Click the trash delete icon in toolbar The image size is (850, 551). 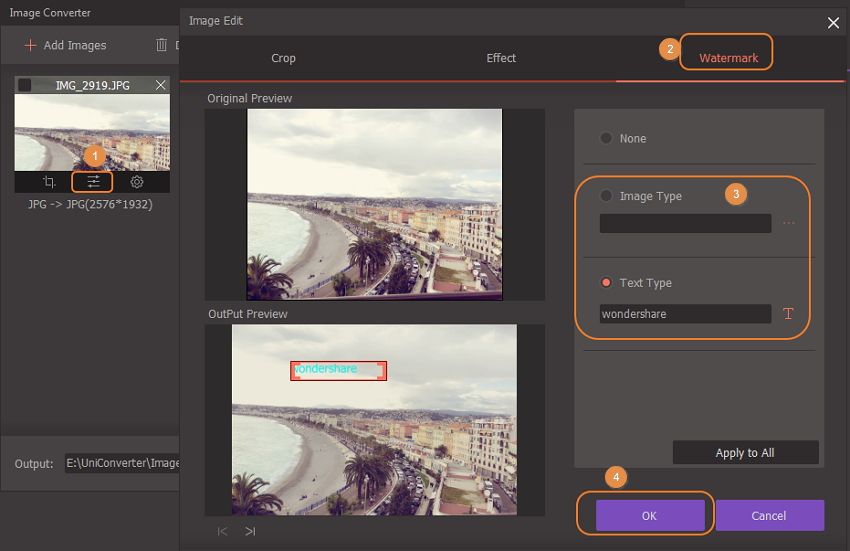click(x=161, y=45)
